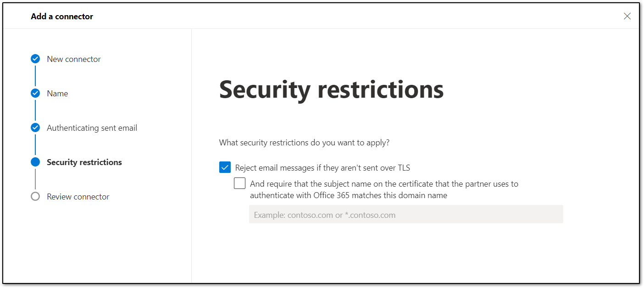Click the checkmark beside Authenticating sent email
Screen dimensions: 644x288
[35, 127]
